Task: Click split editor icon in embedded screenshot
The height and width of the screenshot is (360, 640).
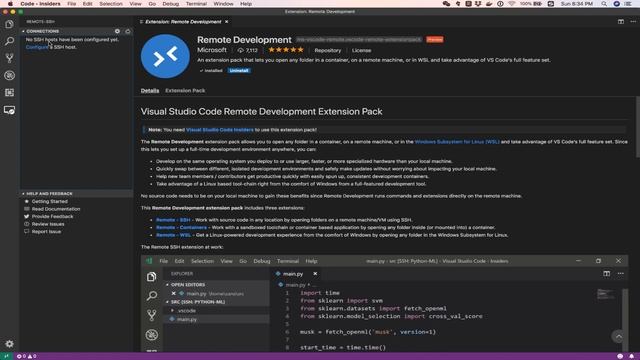Action: [607, 273]
